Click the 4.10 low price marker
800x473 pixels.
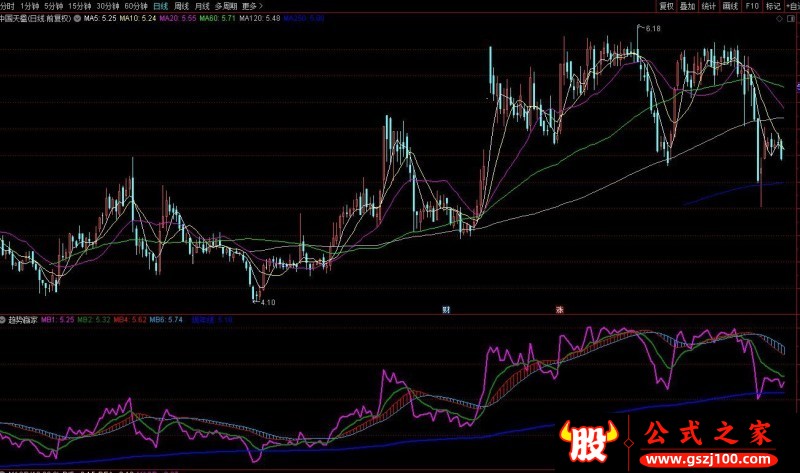coord(268,303)
